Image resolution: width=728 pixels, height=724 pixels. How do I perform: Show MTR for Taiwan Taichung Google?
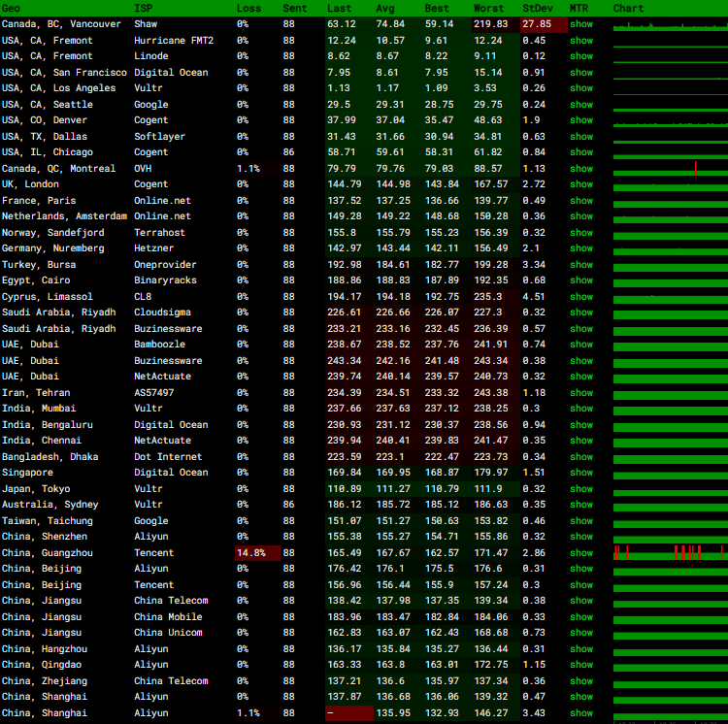click(x=581, y=521)
